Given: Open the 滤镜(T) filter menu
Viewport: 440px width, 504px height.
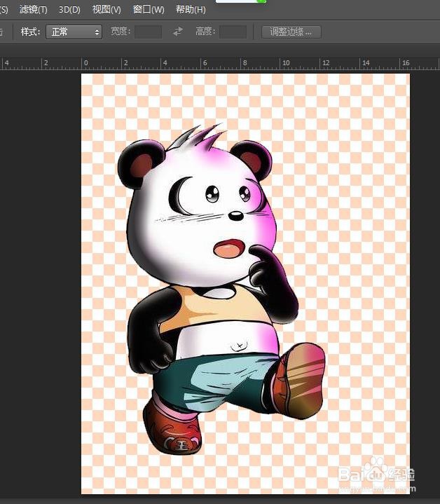Looking at the screenshot, I should [34, 9].
